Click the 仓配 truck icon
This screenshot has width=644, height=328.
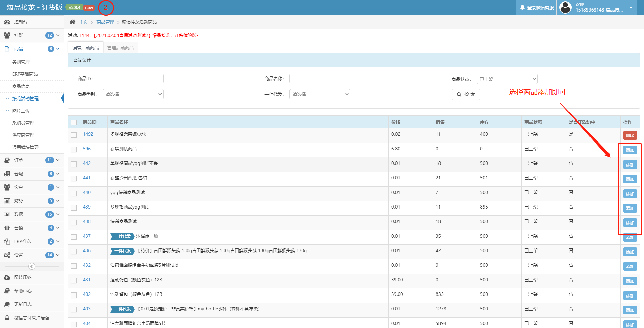tap(7, 174)
